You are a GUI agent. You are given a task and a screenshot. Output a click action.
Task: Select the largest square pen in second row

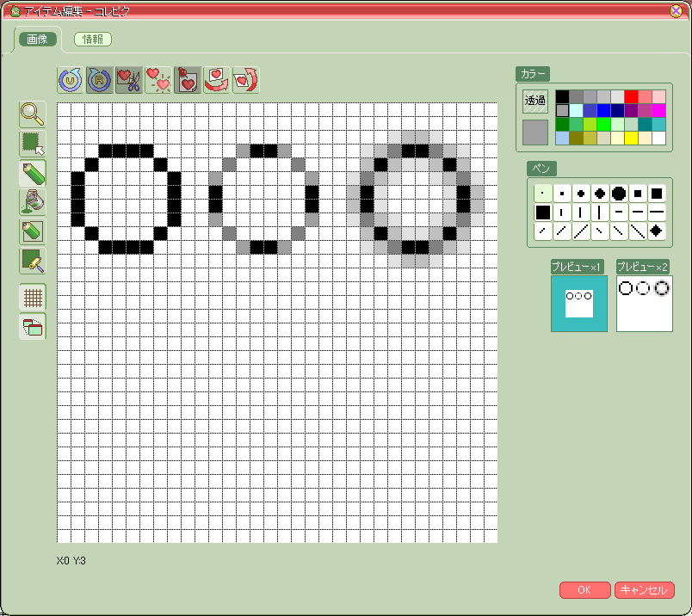tap(542, 213)
